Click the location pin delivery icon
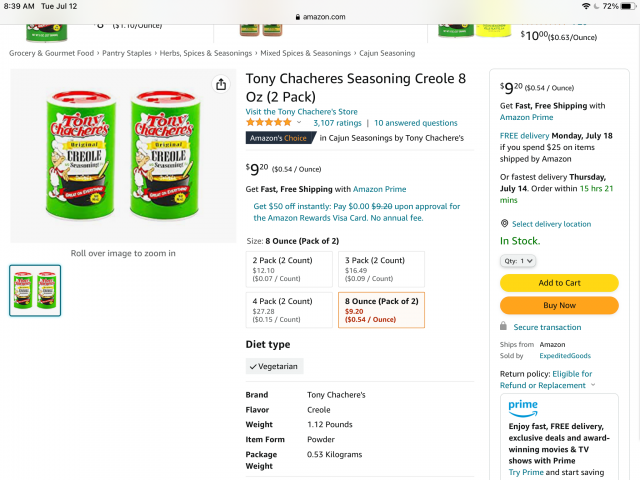Image resolution: width=640 pixels, height=480 pixels. click(x=504, y=224)
